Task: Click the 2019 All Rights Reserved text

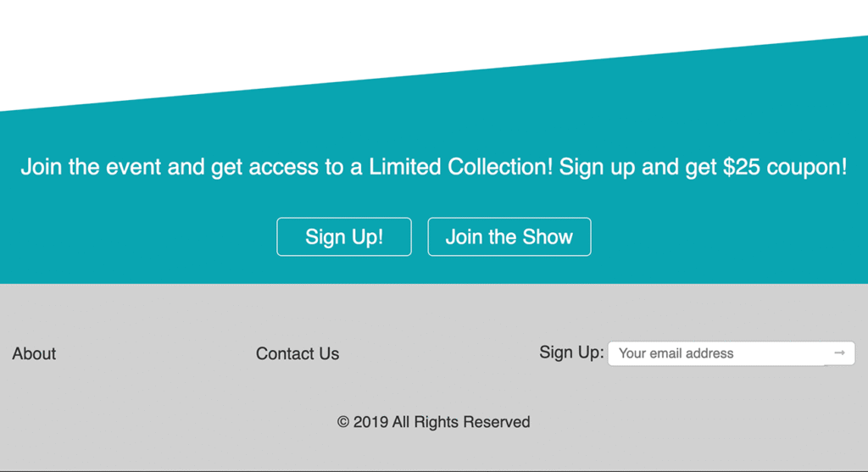Action: (441, 422)
